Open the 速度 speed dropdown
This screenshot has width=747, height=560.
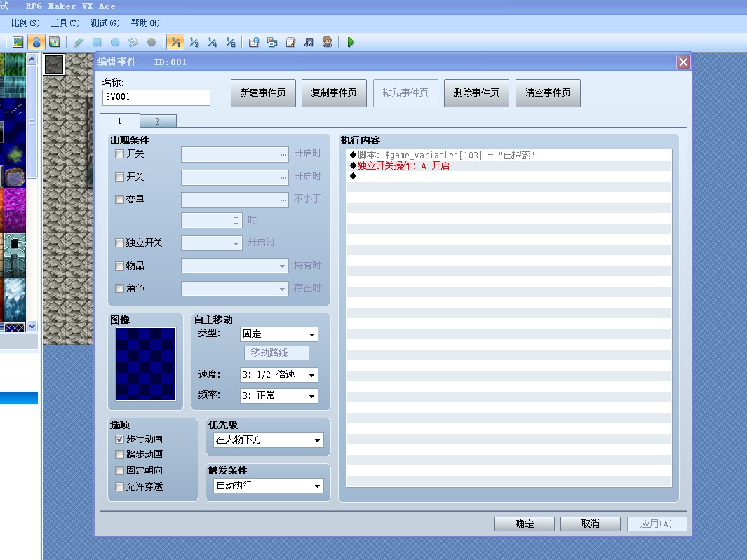278,375
